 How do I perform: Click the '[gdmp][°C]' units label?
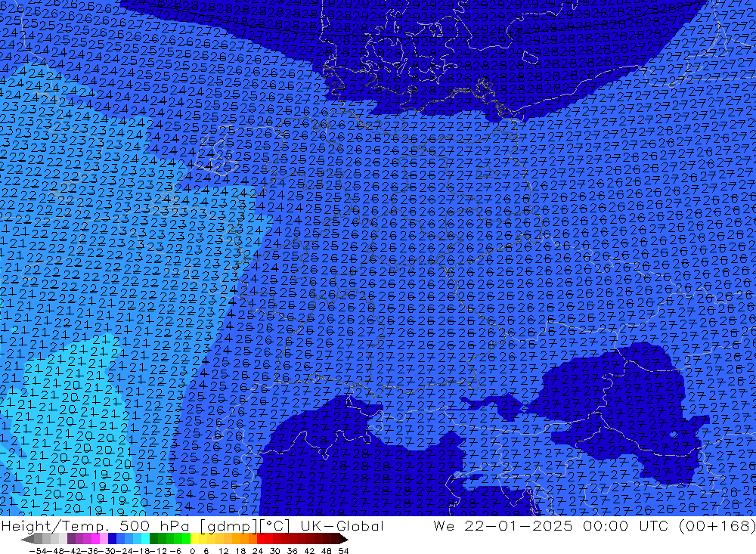click(x=245, y=525)
